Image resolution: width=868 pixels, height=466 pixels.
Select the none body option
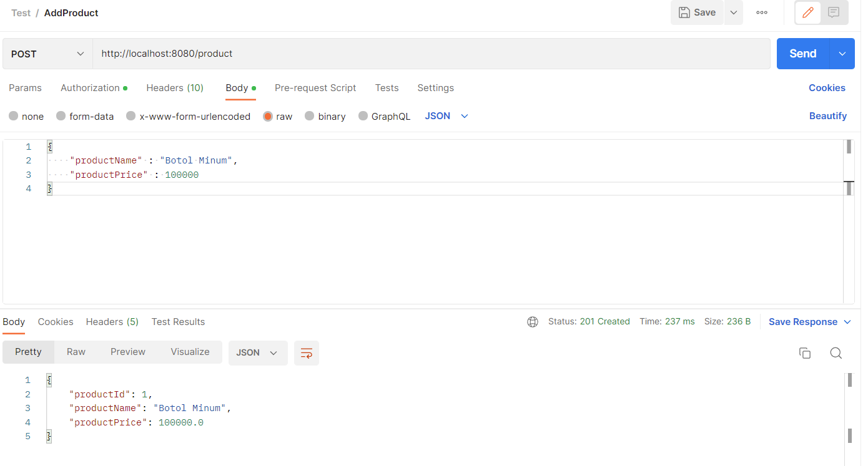coord(26,116)
